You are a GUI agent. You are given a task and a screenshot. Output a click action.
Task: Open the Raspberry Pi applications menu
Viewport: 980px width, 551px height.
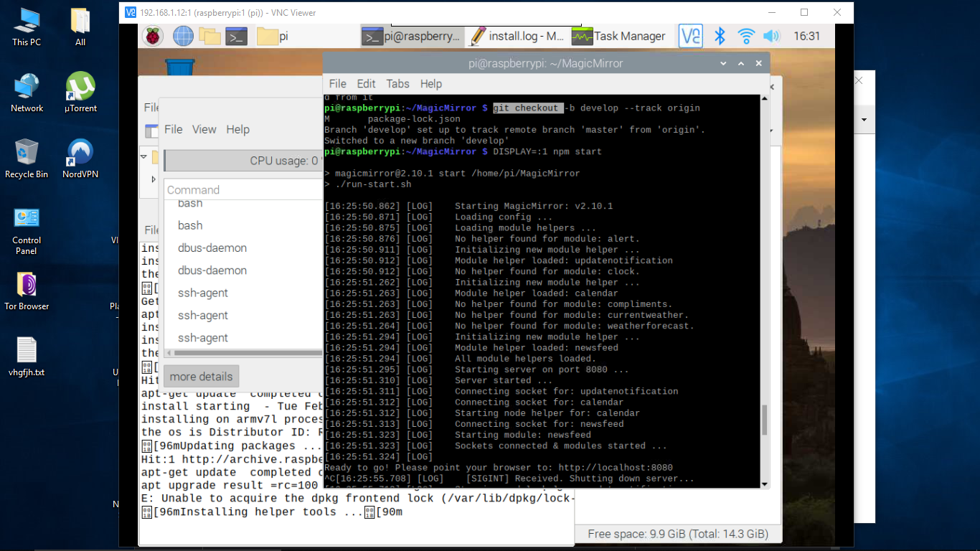pos(153,36)
